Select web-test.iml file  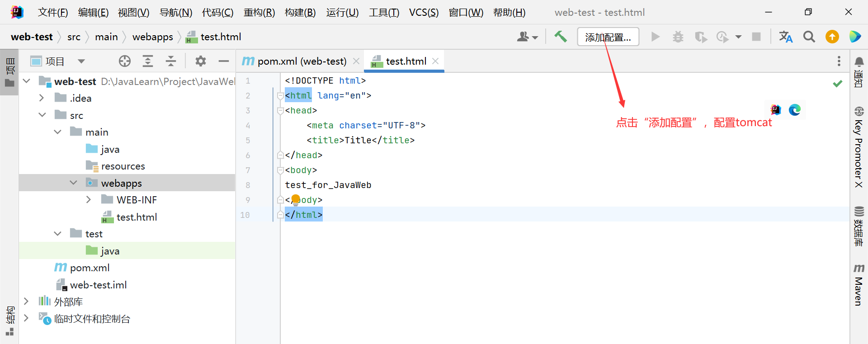pos(98,285)
